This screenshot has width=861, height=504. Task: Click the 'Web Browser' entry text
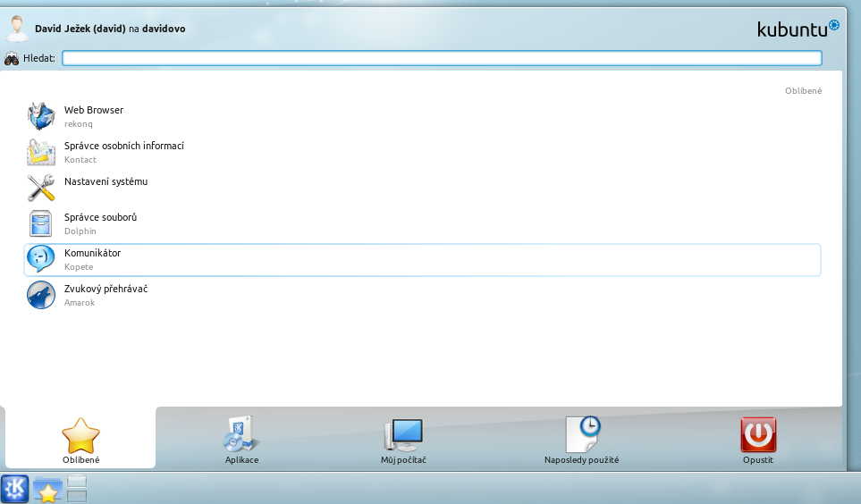pyautogui.click(x=94, y=110)
